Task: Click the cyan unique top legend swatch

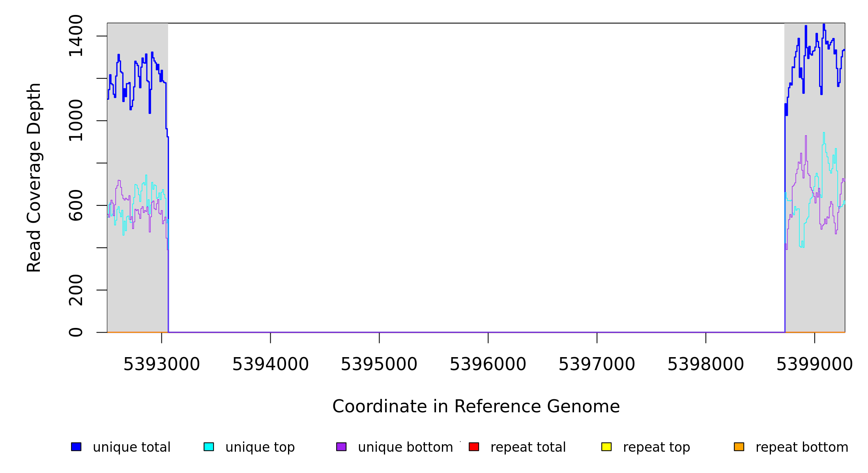Action: (209, 447)
